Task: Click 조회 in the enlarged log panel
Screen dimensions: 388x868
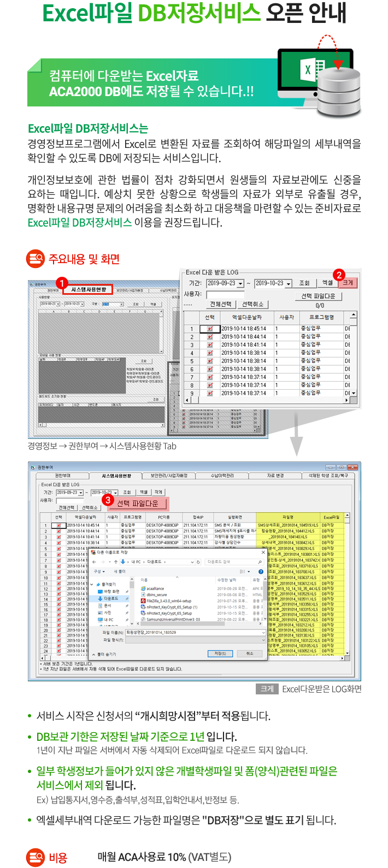Action: [x=304, y=283]
